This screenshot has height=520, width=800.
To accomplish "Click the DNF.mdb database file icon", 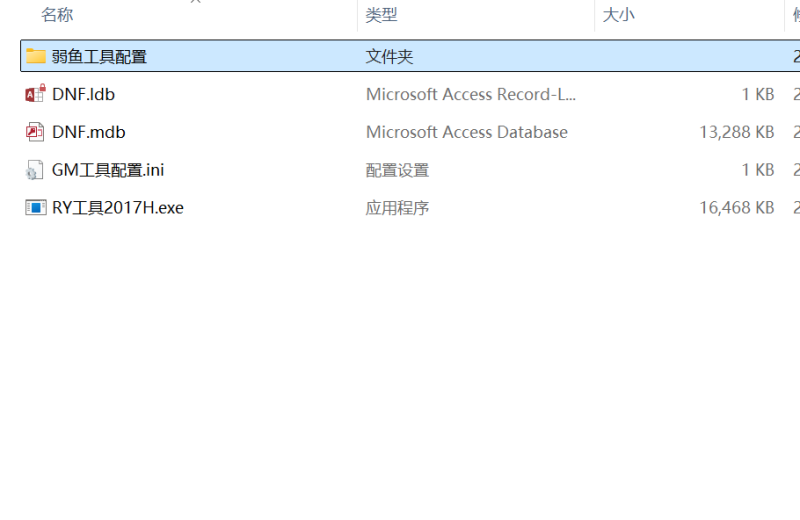I will 36,132.
